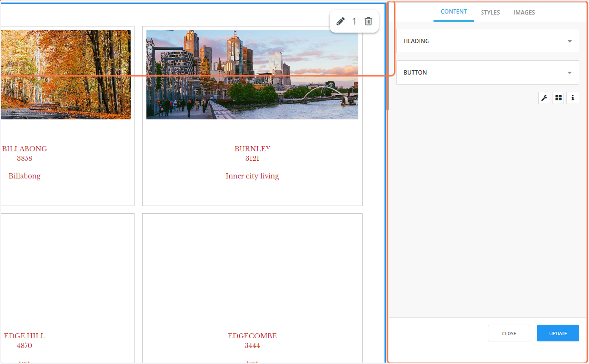
Task: Click the CLOSE button
Action: [x=509, y=333]
